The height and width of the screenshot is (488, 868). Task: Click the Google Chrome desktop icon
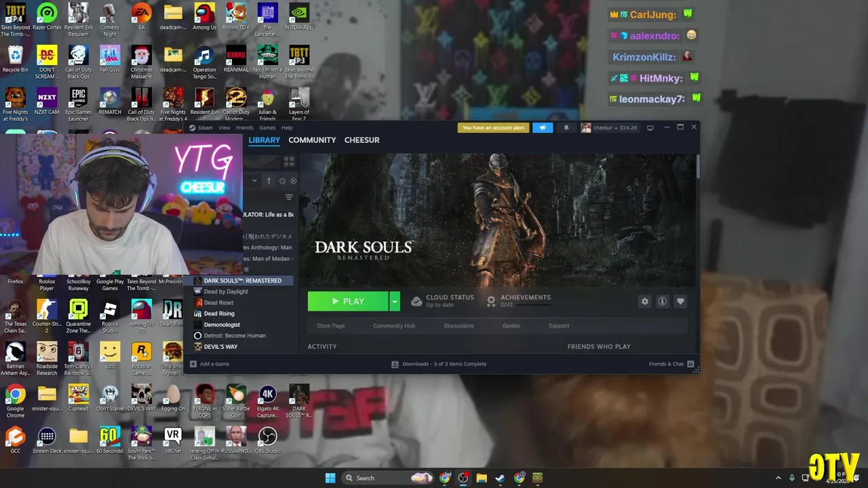click(15, 401)
